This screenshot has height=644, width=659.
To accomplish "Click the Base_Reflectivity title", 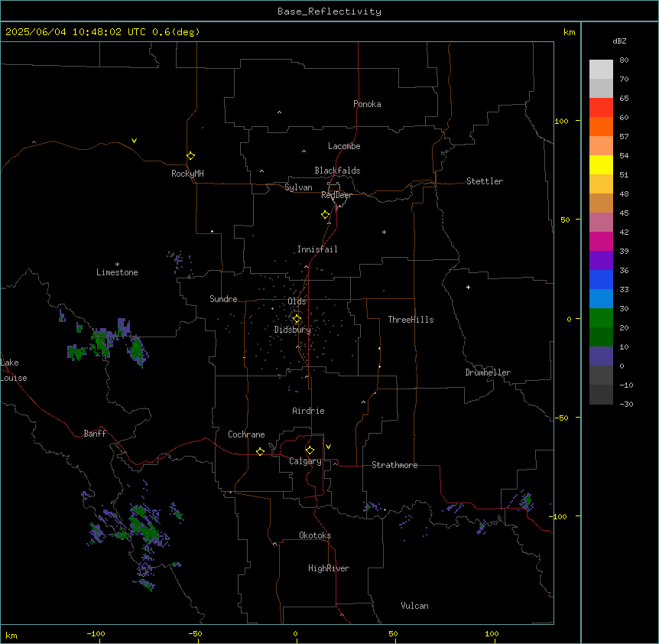I will coord(329,11).
